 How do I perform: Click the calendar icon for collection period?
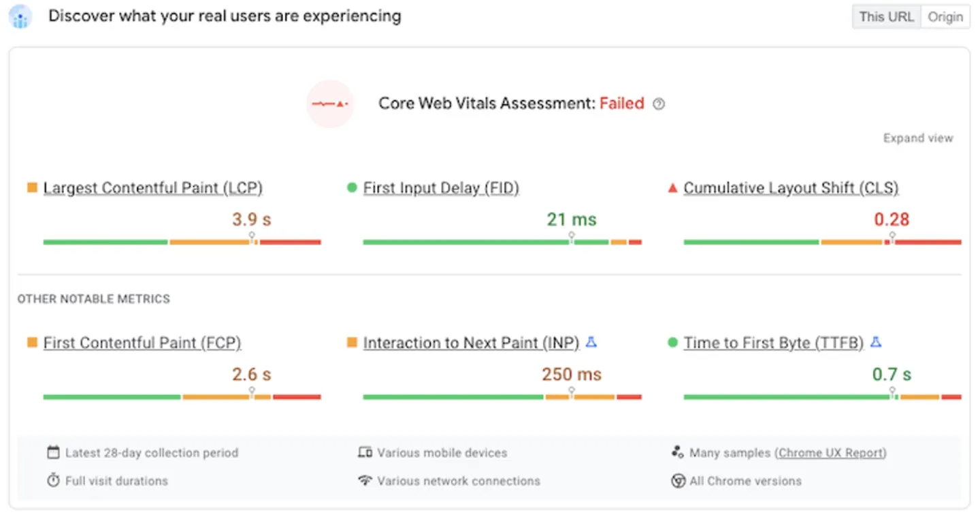pyautogui.click(x=53, y=452)
